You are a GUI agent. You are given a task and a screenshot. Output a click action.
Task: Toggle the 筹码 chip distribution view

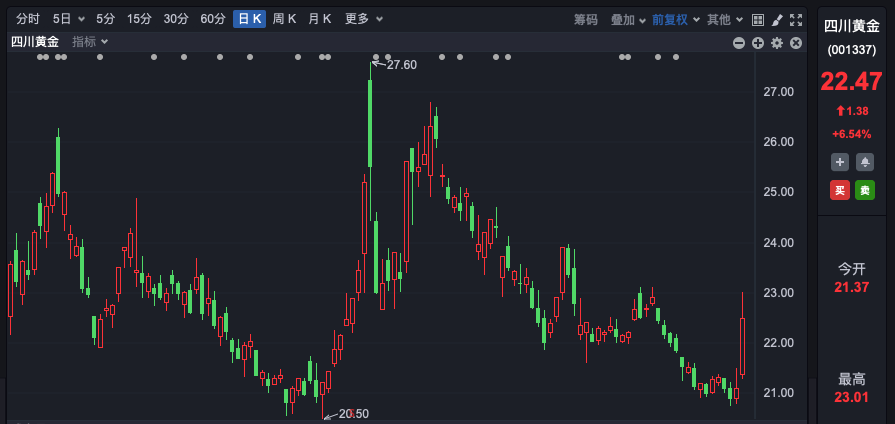[x=586, y=19]
